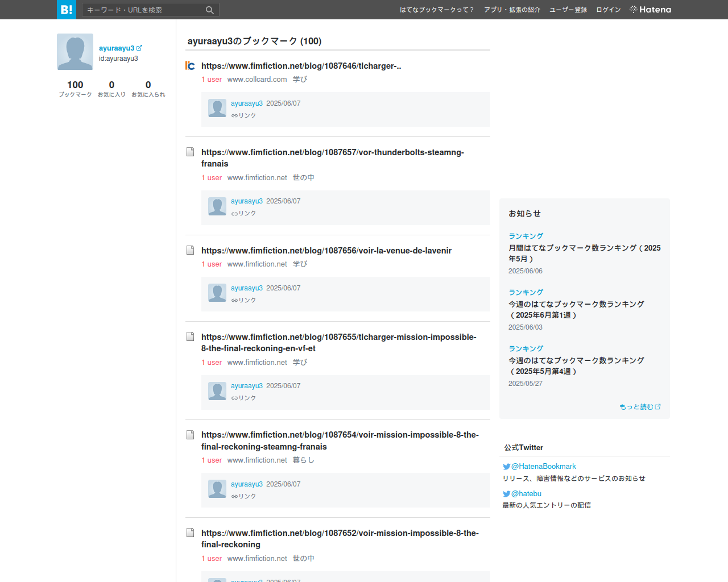Click the Hatena Bookmark B! logo
728x582 pixels.
point(67,10)
